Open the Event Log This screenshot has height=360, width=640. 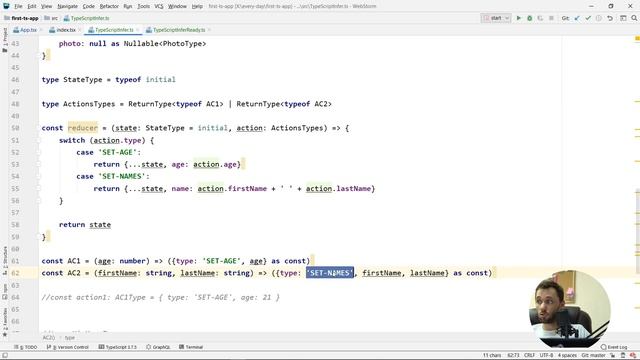tap(614, 347)
